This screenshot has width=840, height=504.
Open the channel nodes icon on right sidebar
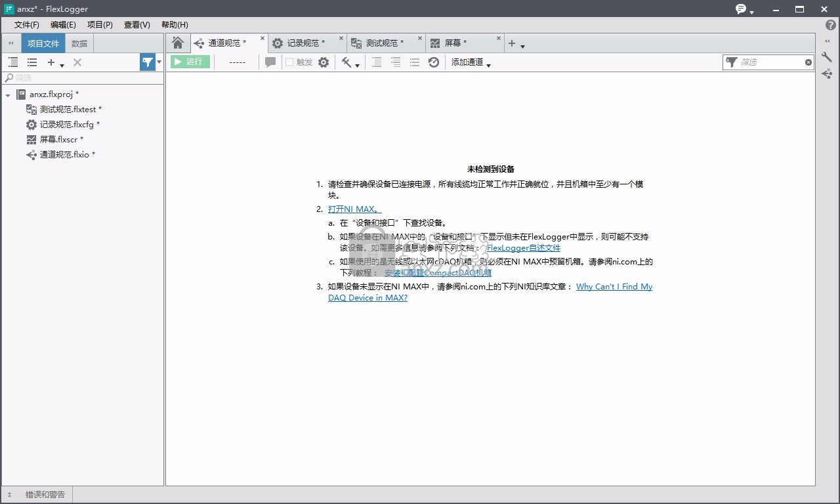pyautogui.click(x=827, y=73)
